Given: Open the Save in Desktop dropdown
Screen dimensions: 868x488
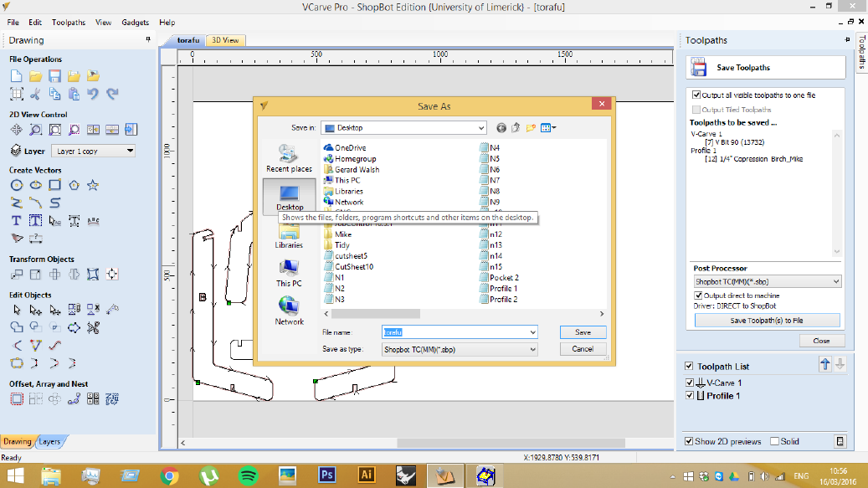Looking at the screenshot, I should [403, 128].
